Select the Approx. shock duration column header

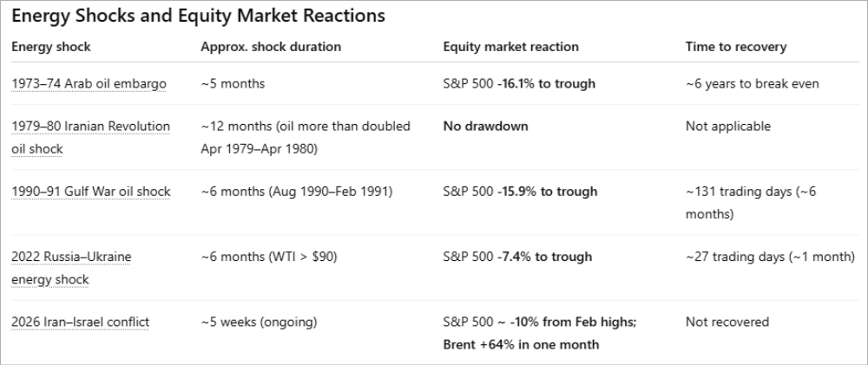pos(271,47)
